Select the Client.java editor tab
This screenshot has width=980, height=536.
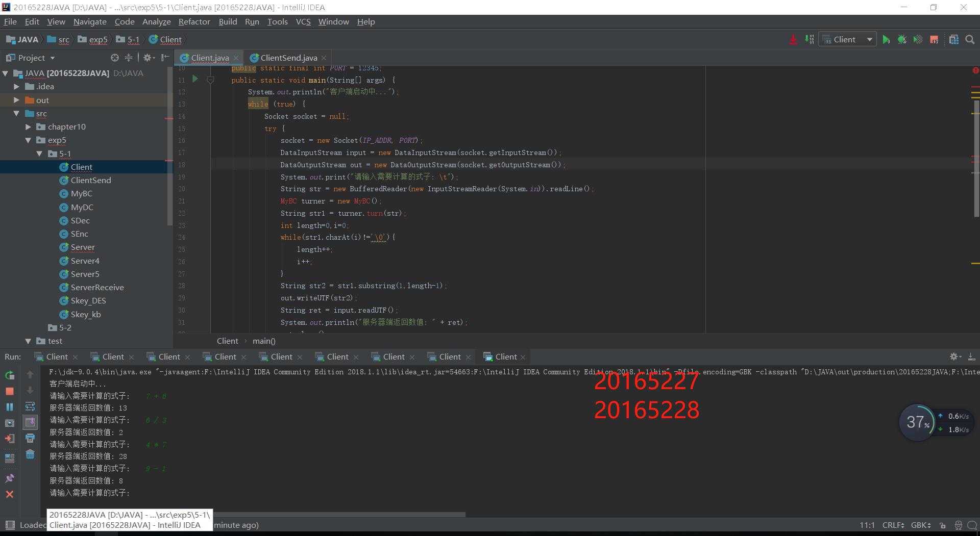[x=210, y=58]
